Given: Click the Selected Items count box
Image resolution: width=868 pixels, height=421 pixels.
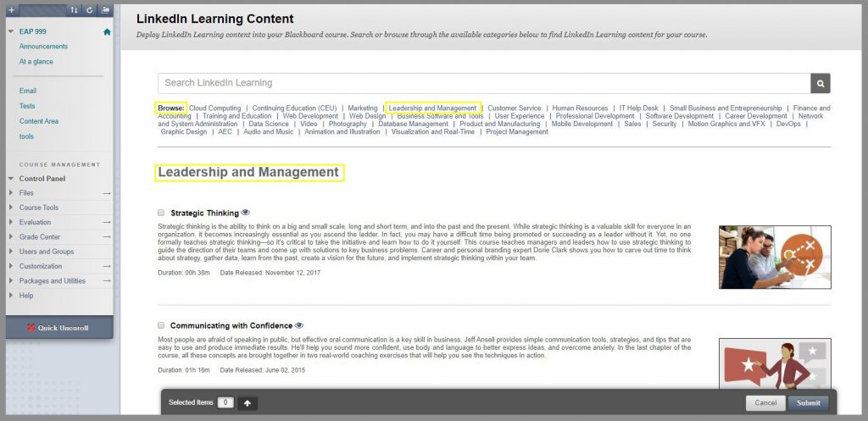Looking at the screenshot, I should click(x=225, y=402).
